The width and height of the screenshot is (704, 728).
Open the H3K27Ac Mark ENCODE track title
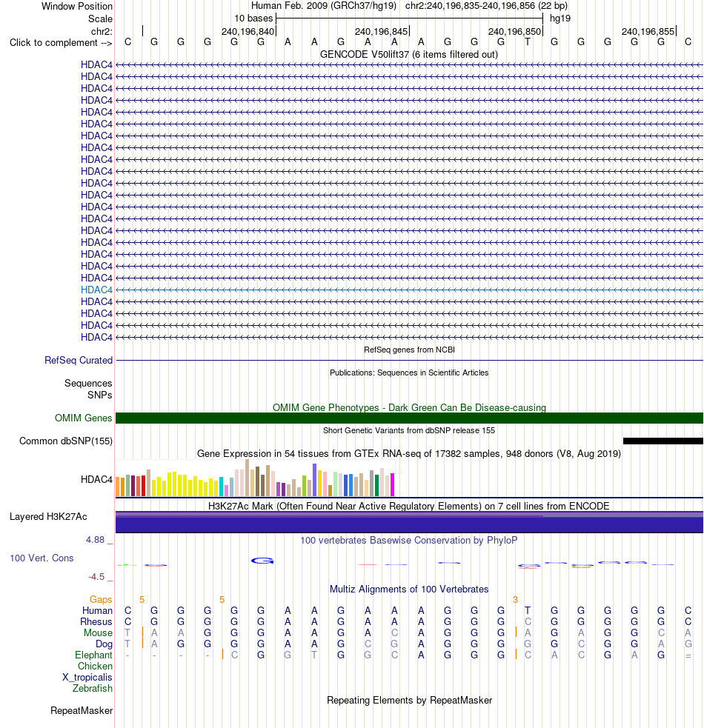(x=409, y=506)
